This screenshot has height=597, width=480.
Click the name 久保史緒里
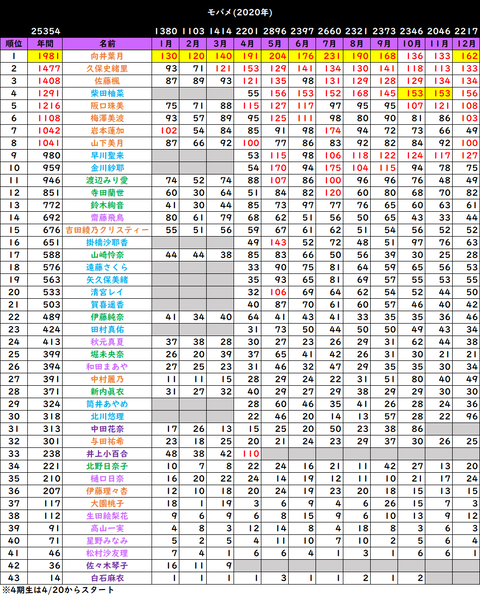coord(107,69)
